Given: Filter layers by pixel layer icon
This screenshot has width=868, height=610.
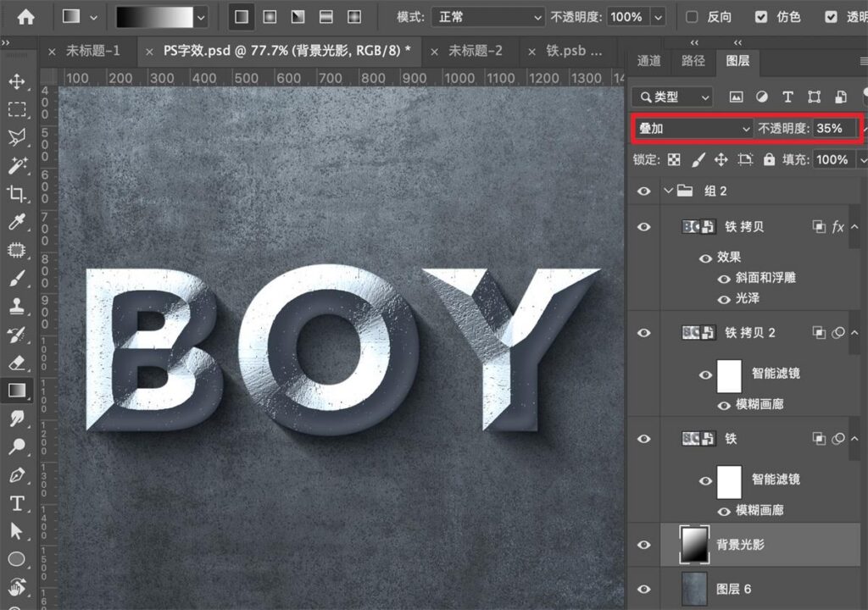Looking at the screenshot, I should click(736, 97).
